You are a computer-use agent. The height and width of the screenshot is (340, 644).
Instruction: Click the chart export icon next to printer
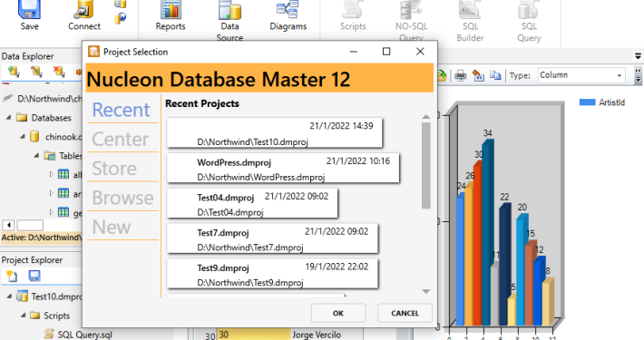click(478, 75)
